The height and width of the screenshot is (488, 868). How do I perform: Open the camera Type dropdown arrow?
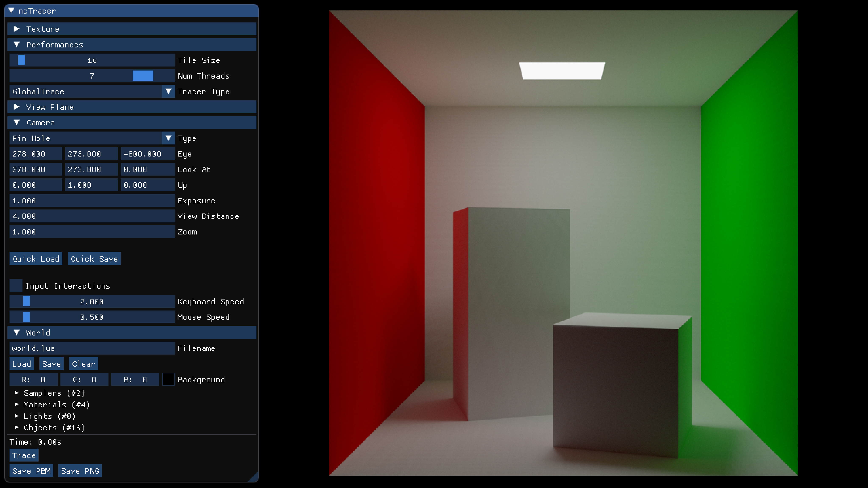[x=168, y=138]
